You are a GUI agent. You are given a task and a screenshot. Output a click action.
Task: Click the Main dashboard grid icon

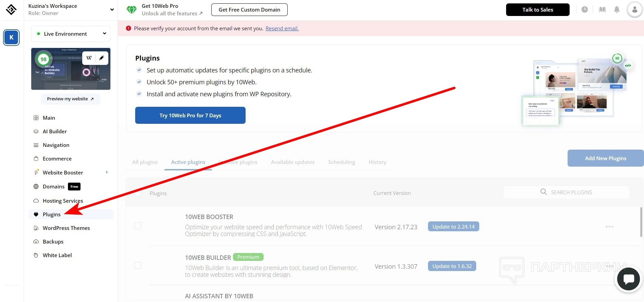[x=36, y=118]
